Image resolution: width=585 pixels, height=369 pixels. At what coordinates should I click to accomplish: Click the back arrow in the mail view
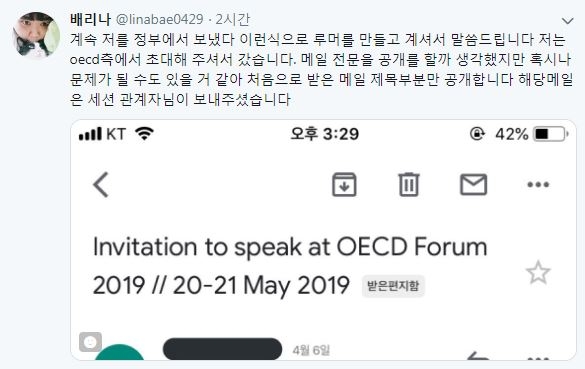coord(101,184)
